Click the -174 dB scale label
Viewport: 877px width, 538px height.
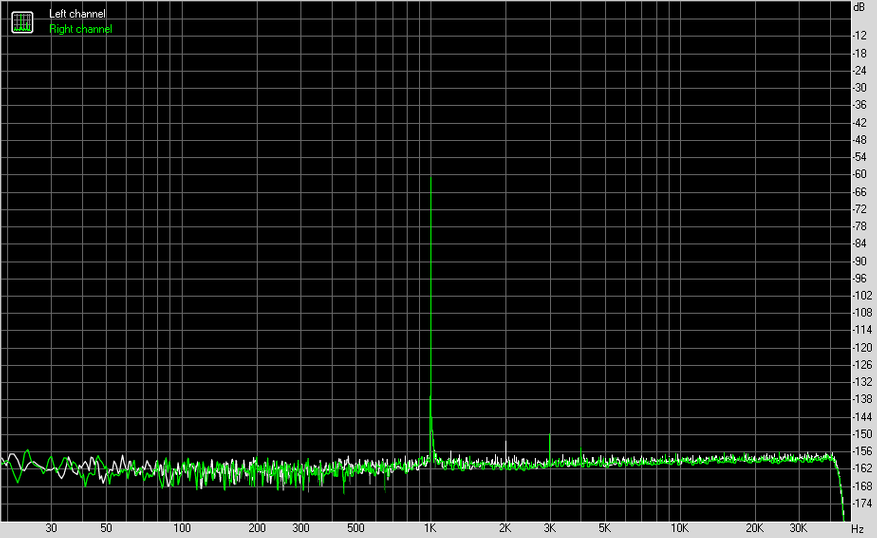862,503
